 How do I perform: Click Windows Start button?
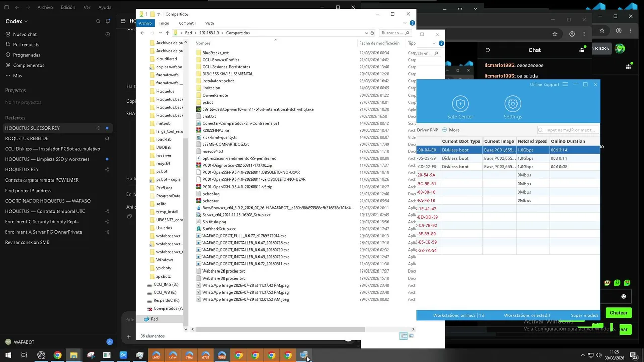tap(8, 355)
